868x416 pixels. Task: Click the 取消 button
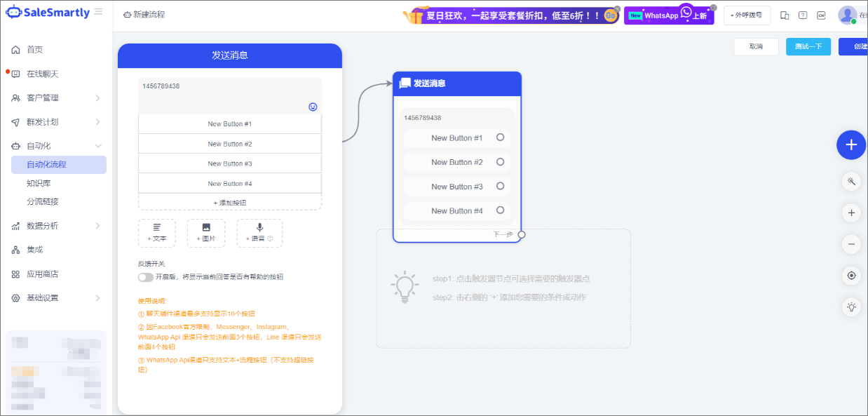click(x=756, y=46)
